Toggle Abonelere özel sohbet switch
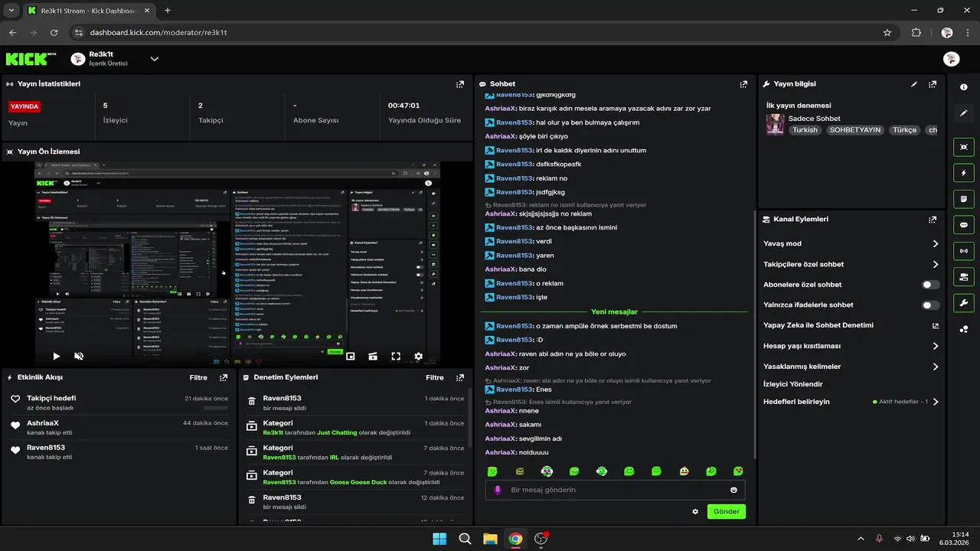This screenshot has width=980, height=551. pos(930,285)
